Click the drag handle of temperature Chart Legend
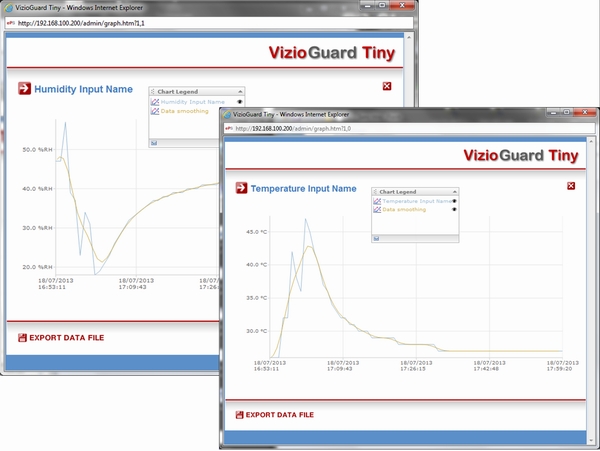This screenshot has height=451, width=600. (x=375, y=192)
